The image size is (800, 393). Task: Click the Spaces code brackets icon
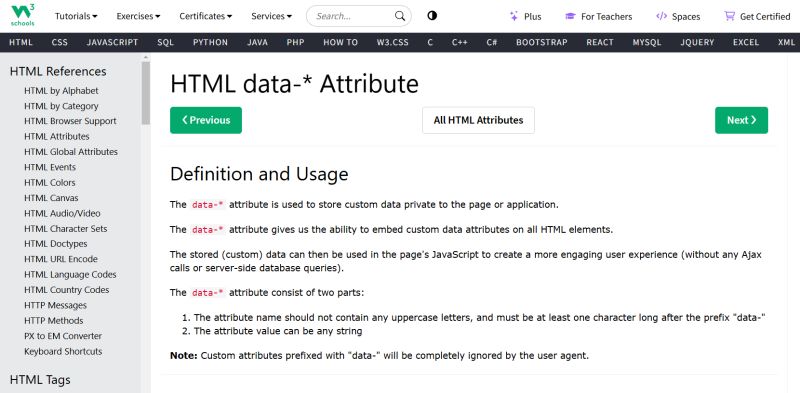point(661,16)
